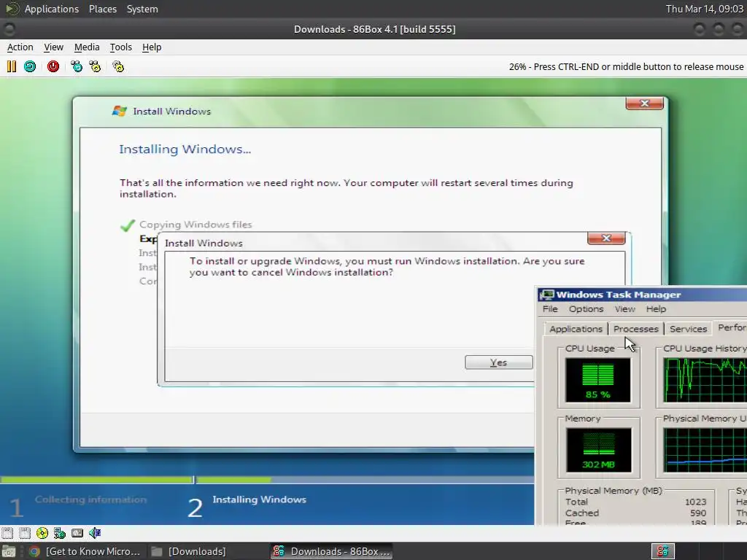The height and width of the screenshot is (560, 747).
Task: Click the teal hard reset icon
Action: click(x=29, y=66)
